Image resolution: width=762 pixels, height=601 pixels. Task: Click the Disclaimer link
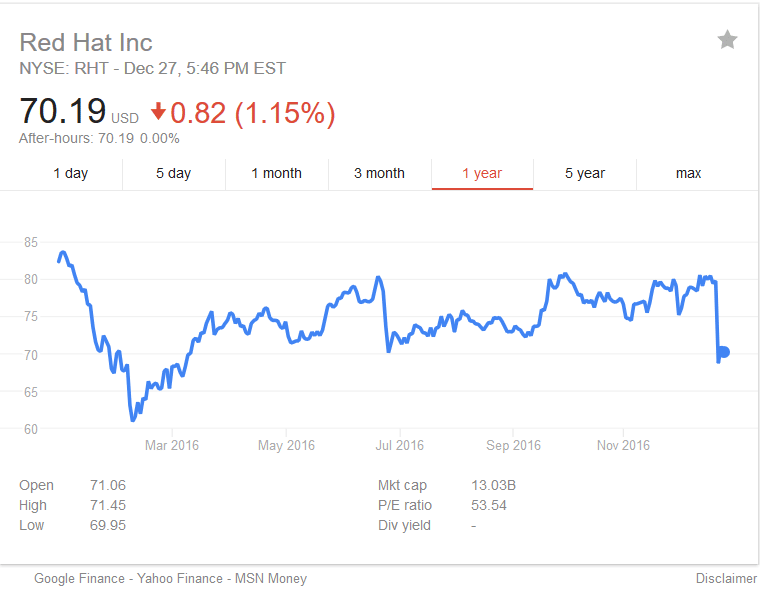click(x=727, y=578)
